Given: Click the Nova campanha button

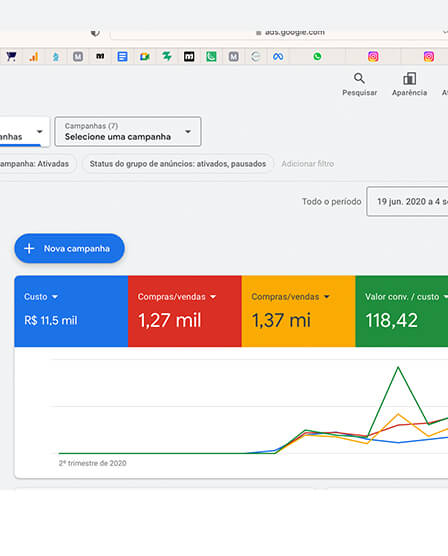Looking at the screenshot, I should coord(70,249).
